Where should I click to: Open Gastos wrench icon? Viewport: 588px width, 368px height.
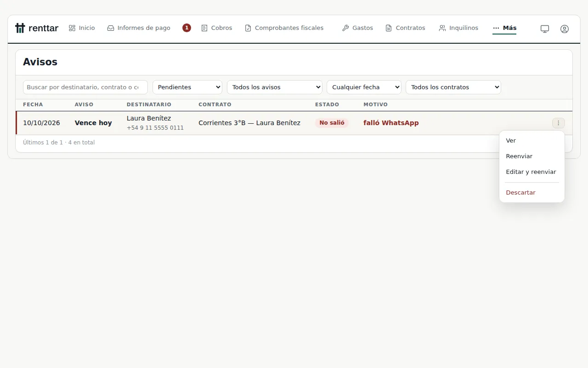(345, 28)
